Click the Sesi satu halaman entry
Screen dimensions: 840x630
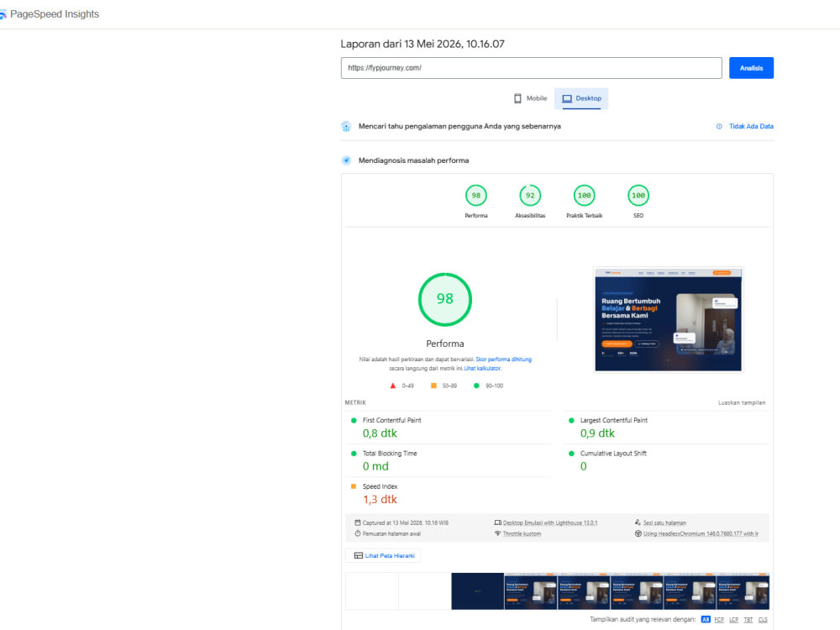tap(664, 522)
